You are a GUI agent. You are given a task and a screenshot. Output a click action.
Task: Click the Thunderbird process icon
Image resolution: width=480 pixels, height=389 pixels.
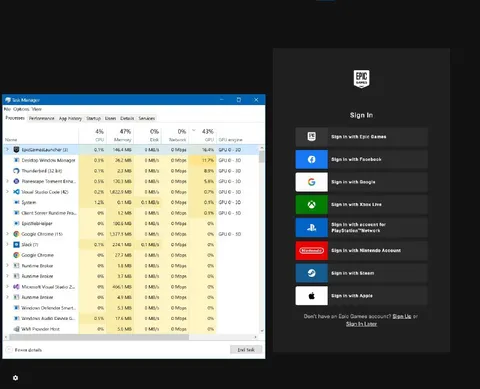(x=16, y=171)
